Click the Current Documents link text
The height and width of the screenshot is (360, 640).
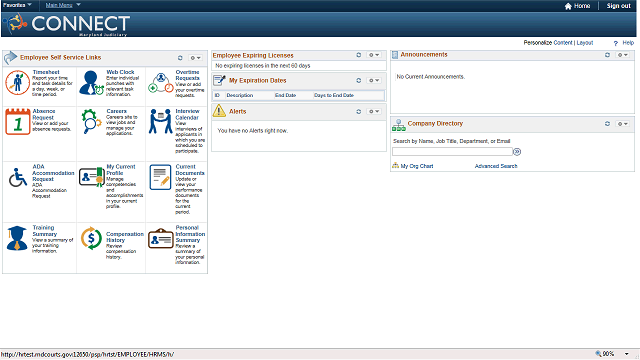pyautogui.click(x=190, y=170)
